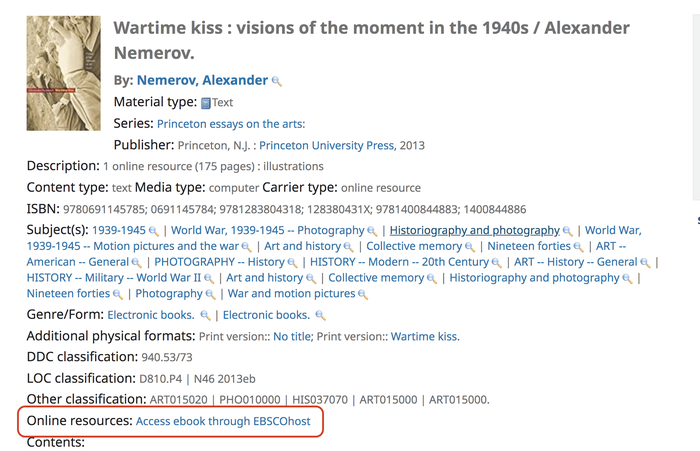Click search icon next to PHOTOGRAPHY -- History
Image resolution: width=700 pixels, height=451 pixels.
294,263
